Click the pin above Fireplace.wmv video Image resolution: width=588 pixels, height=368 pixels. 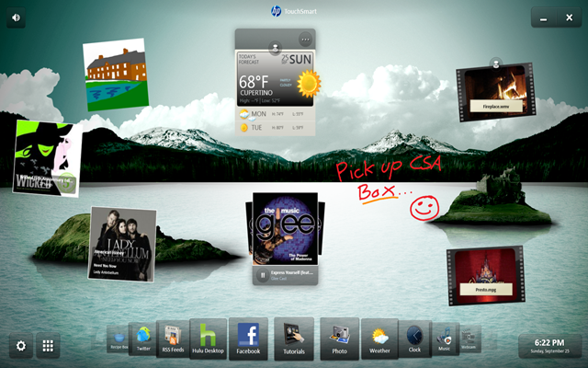point(496,63)
